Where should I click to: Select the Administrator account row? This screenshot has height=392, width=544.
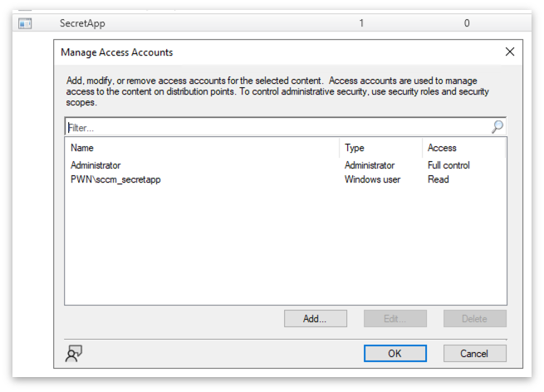(x=96, y=165)
